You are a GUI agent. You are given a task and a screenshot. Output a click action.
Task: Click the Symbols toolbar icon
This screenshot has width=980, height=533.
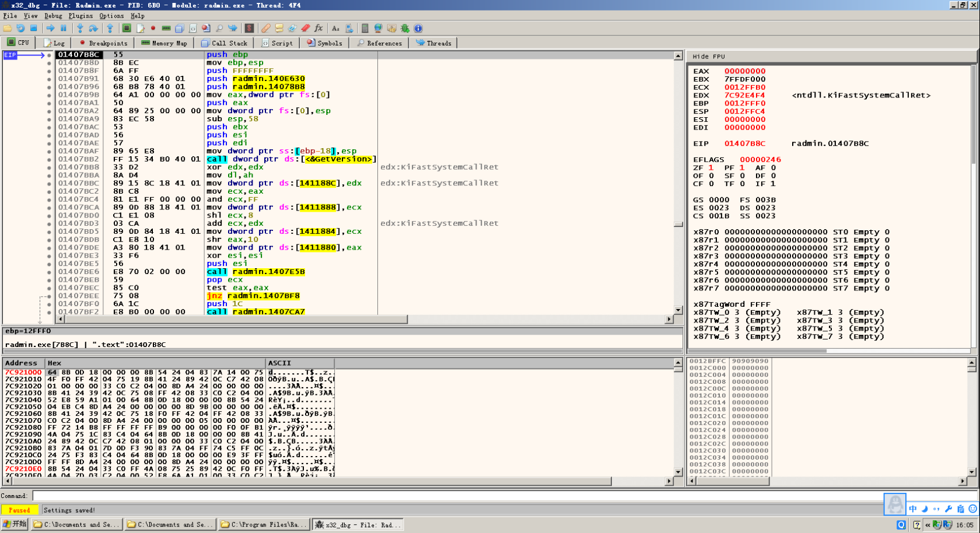pyautogui.click(x=206, y=28)
